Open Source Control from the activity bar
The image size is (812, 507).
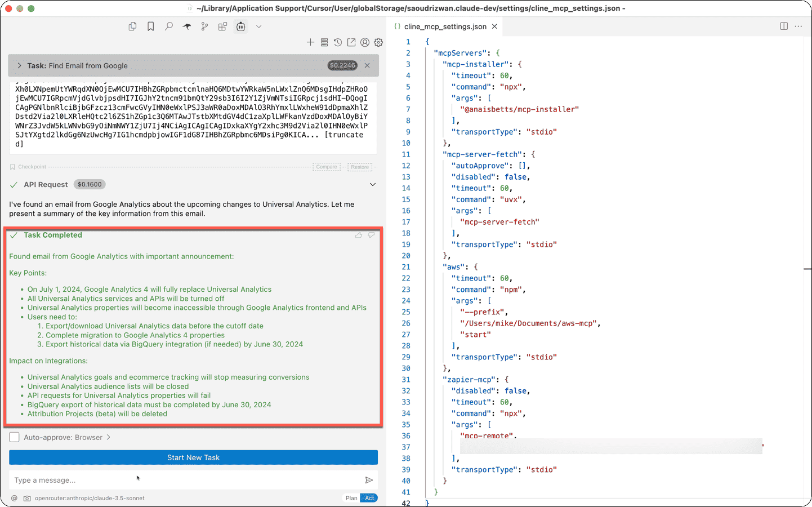click(204, 26)
